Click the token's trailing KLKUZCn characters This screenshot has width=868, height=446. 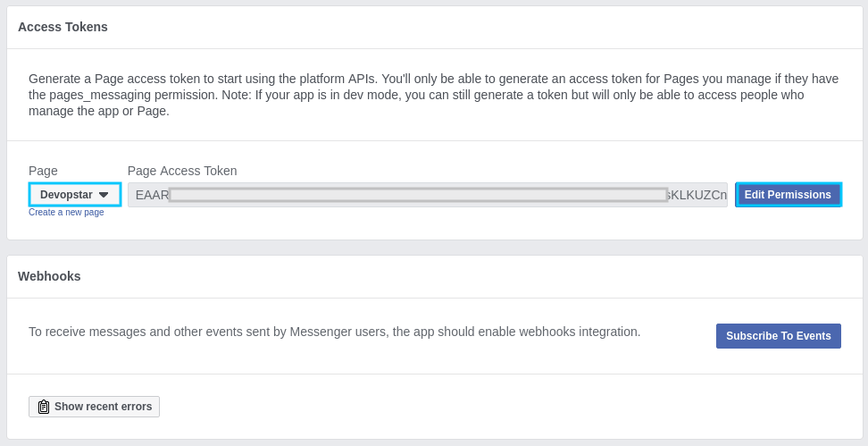698,195
